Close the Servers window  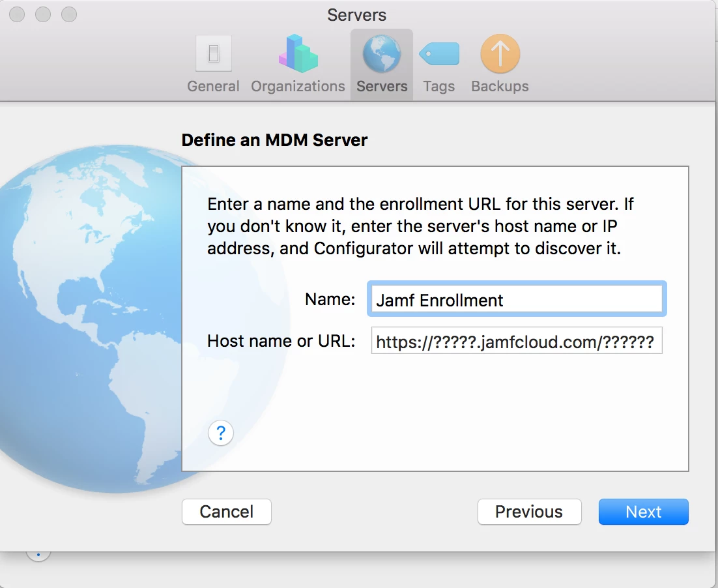[17, 14]
